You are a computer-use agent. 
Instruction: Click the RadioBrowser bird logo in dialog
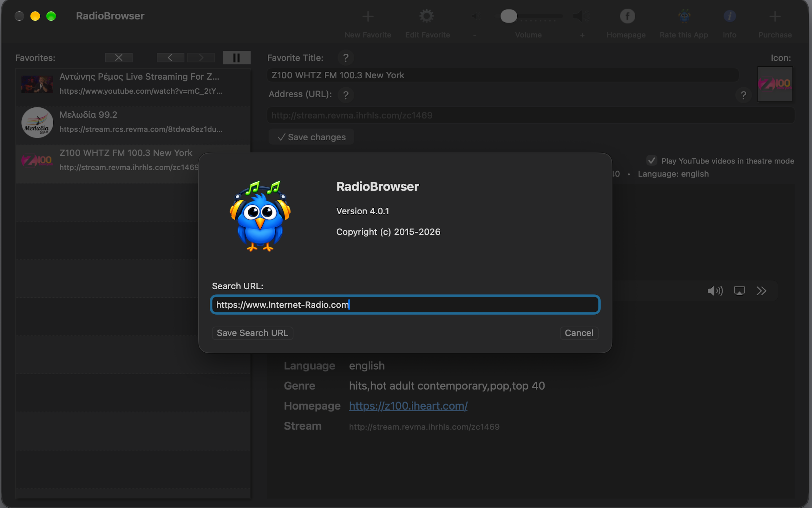pyautogui.click(x=260, y=216)
